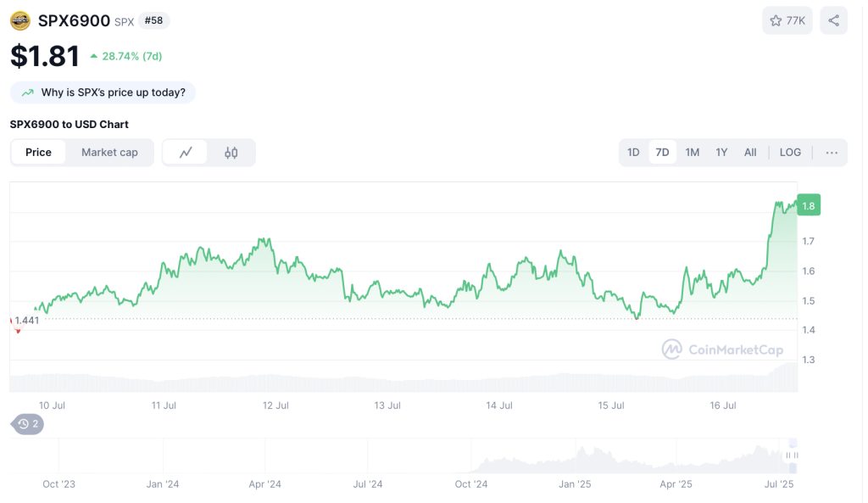Click the 1.4 price axis label

[x=808, y=330]
